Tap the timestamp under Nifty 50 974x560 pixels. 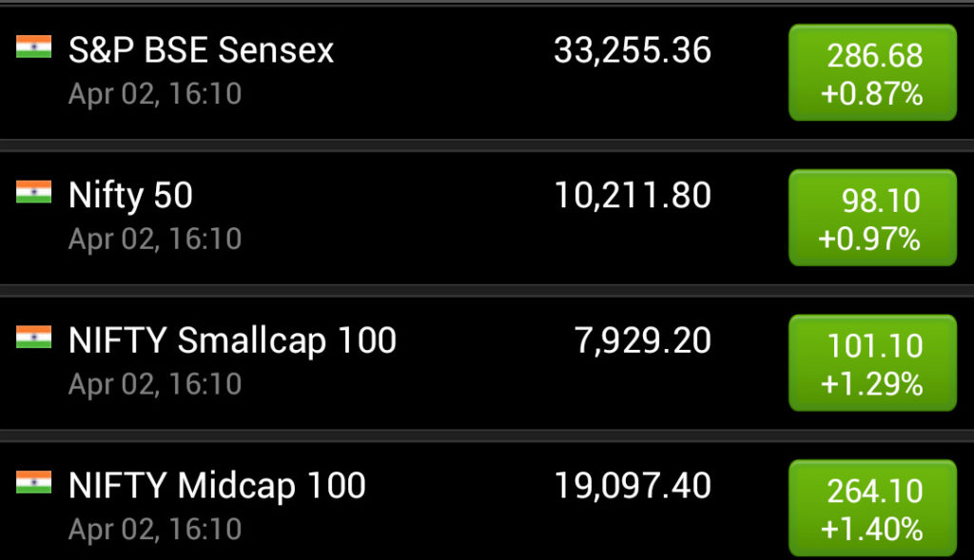[155, 239]
